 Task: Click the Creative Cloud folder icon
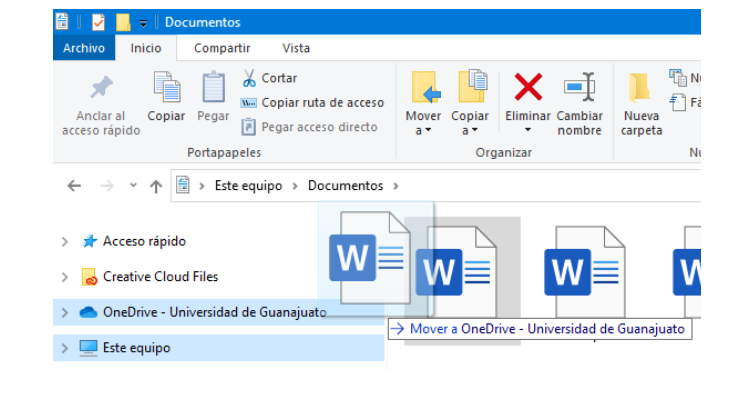(89, 277)
